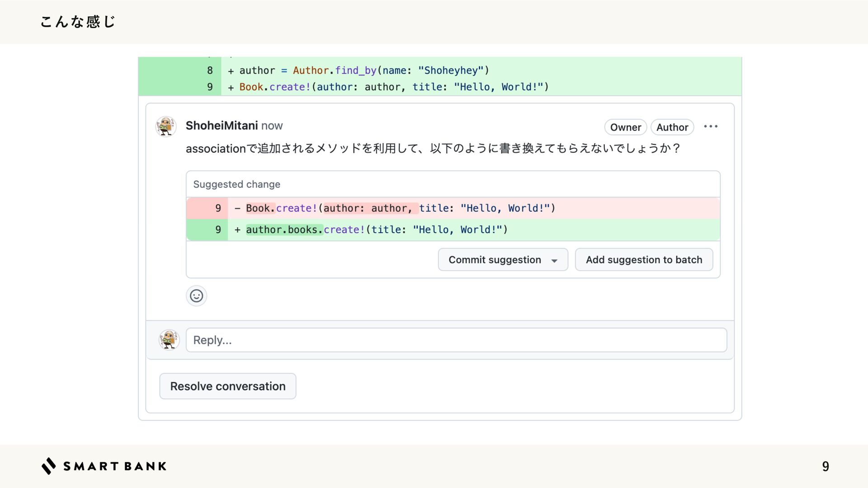This screenshot has width=868, height=488.
Task: Click Add suggestion to batch
Action: [644, 260]
